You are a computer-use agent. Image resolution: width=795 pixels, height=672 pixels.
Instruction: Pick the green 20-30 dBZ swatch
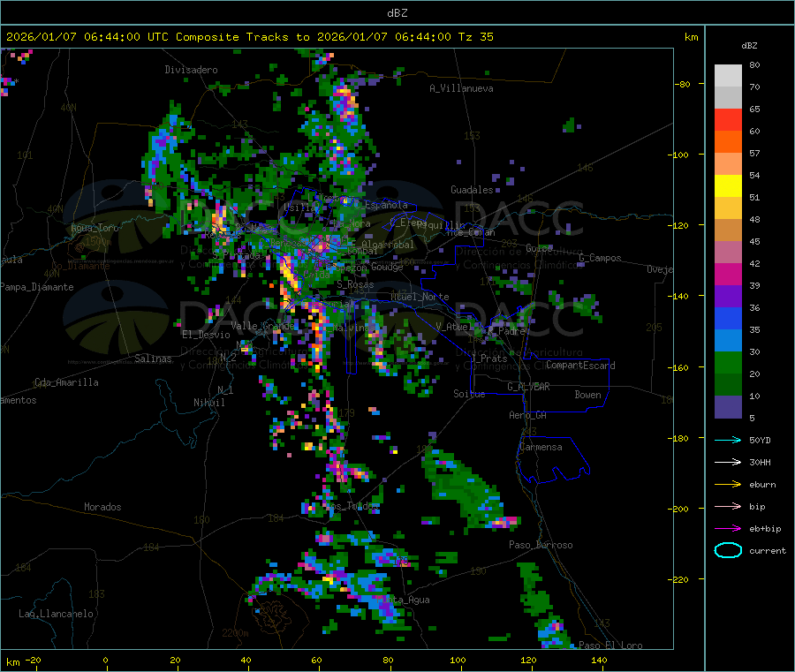(x=728, y=363)
